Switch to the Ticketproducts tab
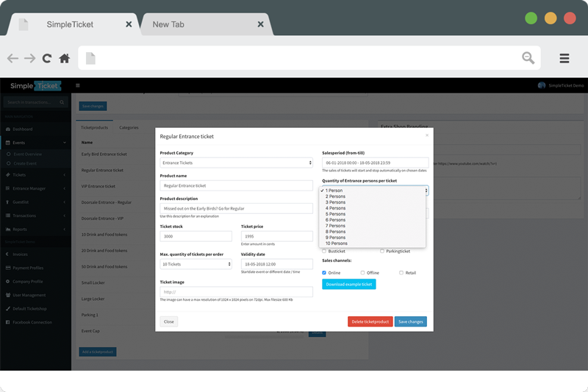Viewport: 588px width, 392px height. click(x=95, y=127)
